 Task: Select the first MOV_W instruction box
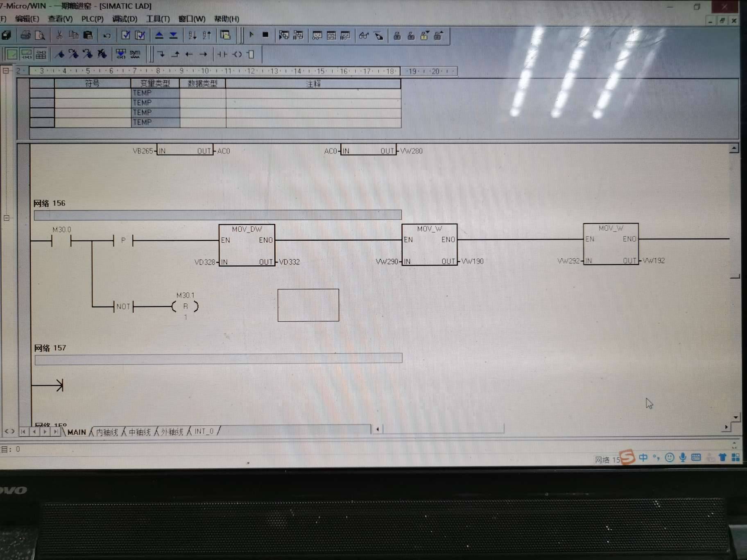tap(429, 244)
